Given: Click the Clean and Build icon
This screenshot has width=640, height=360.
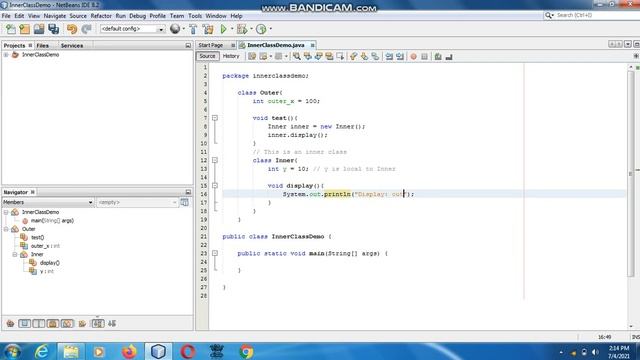Looking at the screenshot, I should [208, 29].
